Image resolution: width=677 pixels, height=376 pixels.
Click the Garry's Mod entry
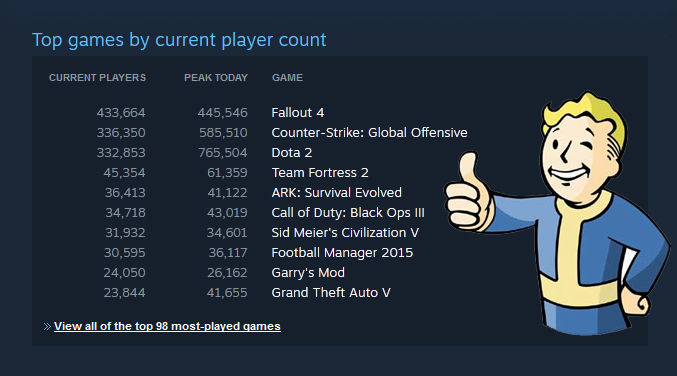pos(308,273)
